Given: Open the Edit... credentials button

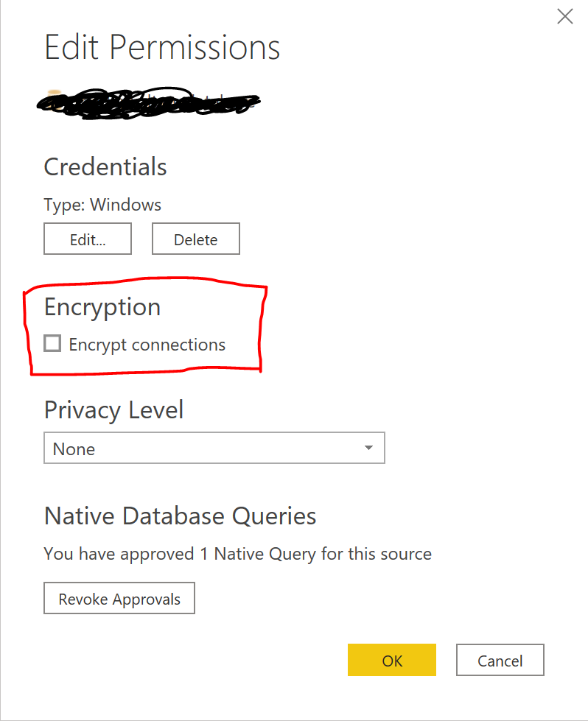Looking at the screenshot, I should [x=88, y=239].
